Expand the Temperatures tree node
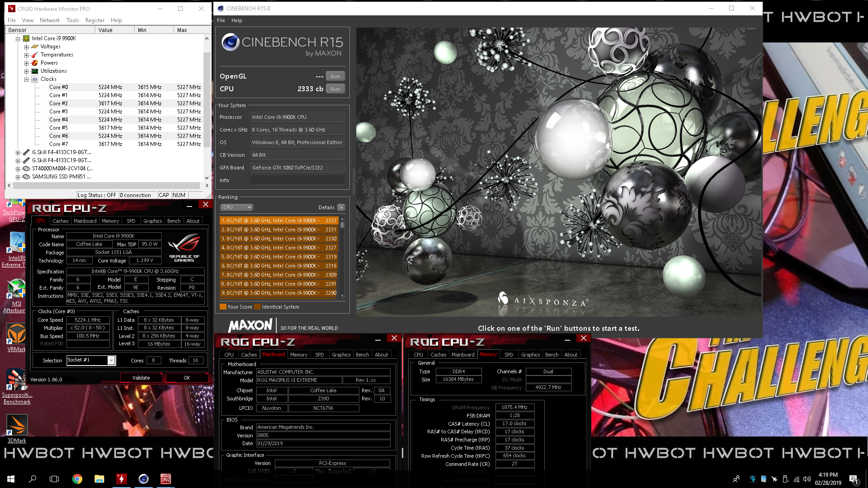 [x=26, y=55]
